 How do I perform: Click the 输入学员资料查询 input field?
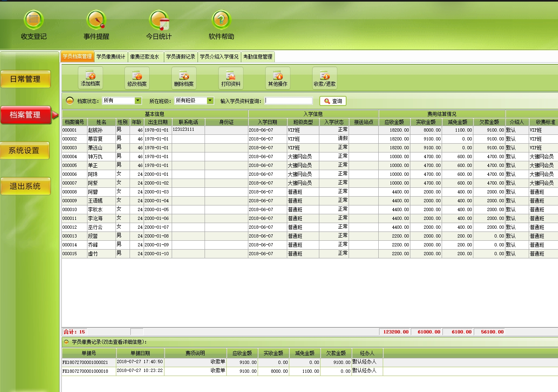(x=288, y=101)
